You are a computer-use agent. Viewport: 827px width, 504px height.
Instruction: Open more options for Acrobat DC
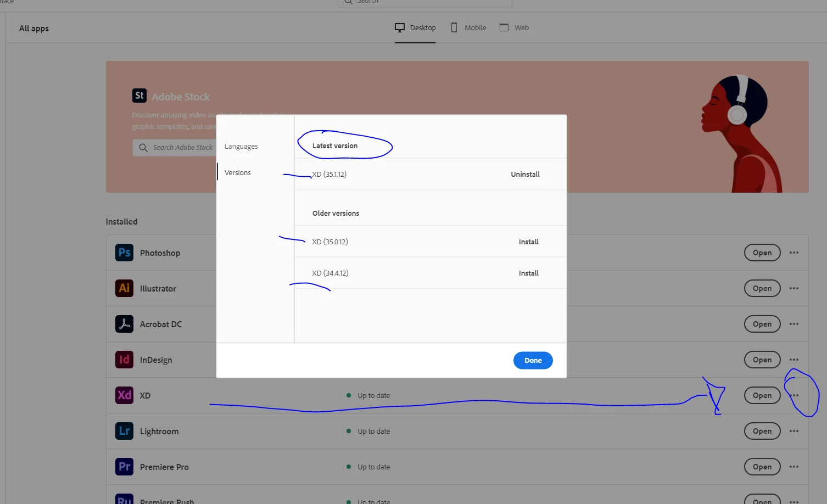(x=794, y=324)
